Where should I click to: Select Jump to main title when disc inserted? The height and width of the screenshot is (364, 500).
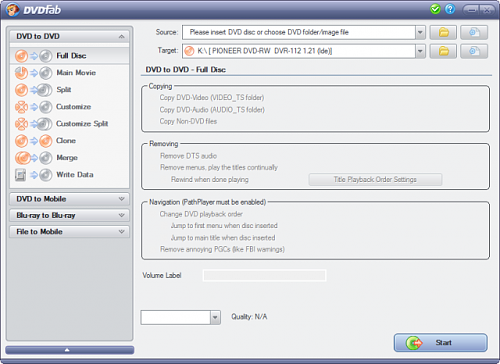(x=223, y=238)
